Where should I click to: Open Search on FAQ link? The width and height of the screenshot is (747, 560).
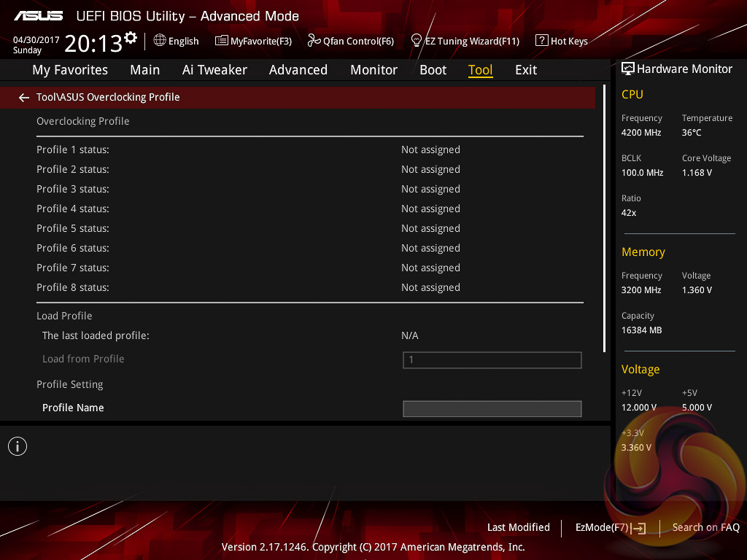pos(706,527)
